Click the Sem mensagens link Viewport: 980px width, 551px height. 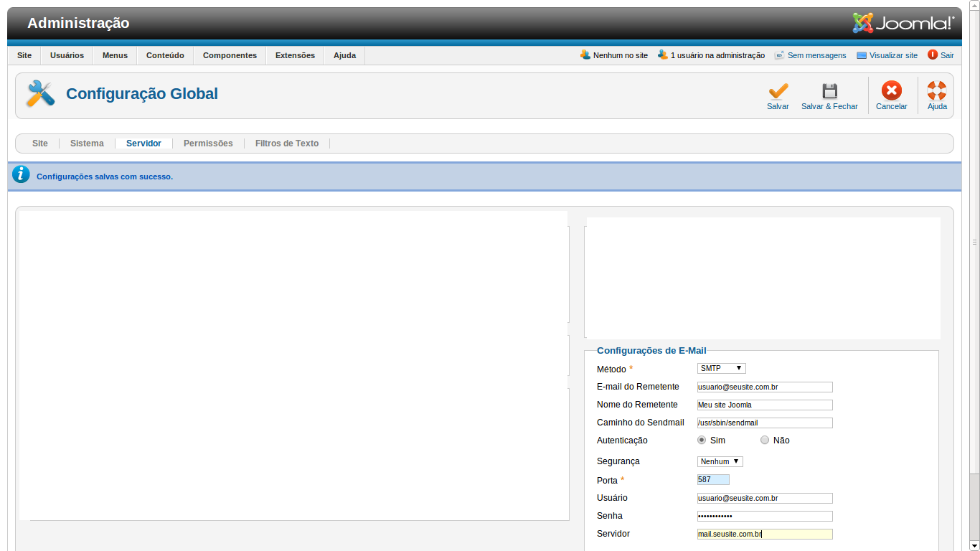pyautogui.click(x=816, y=55)
